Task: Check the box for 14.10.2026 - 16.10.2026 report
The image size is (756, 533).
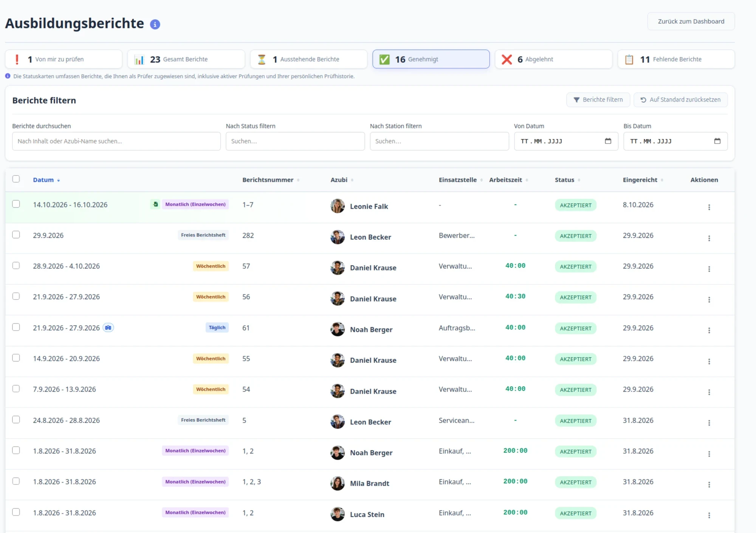Action: [x=16, y=204]
